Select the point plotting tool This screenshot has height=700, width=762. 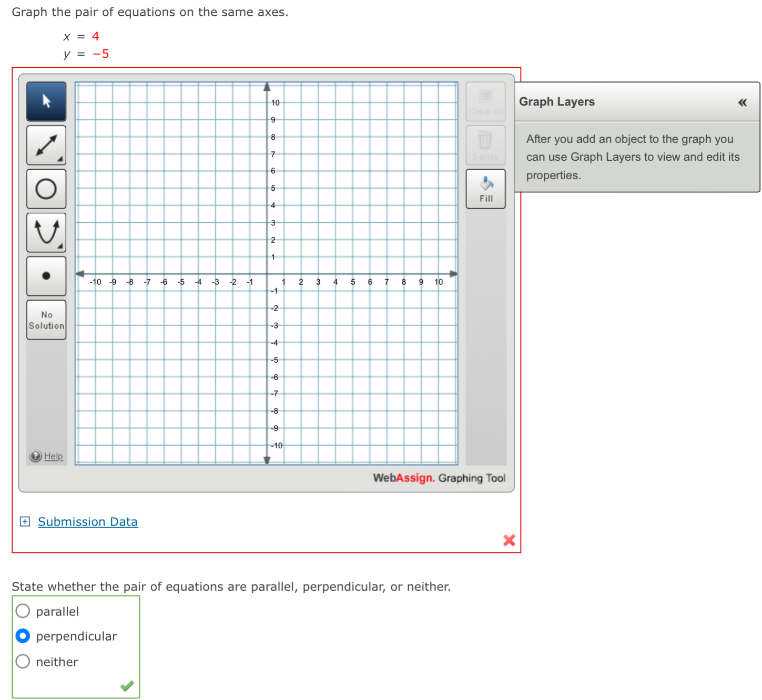coord(46,276)
